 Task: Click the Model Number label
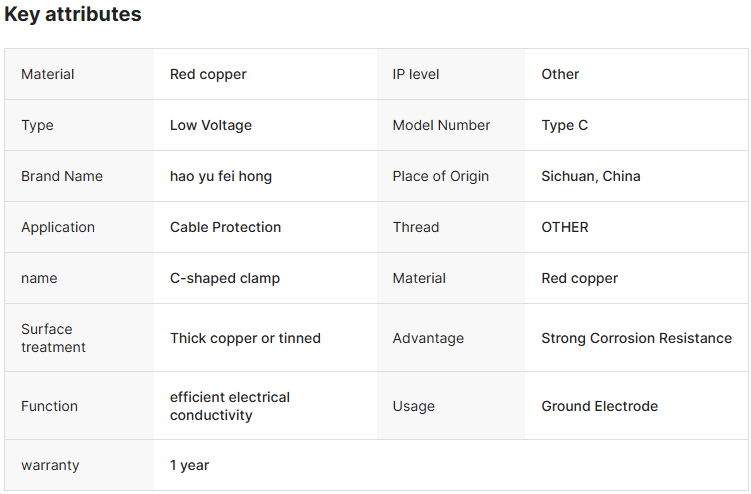[x=441, y=125]
